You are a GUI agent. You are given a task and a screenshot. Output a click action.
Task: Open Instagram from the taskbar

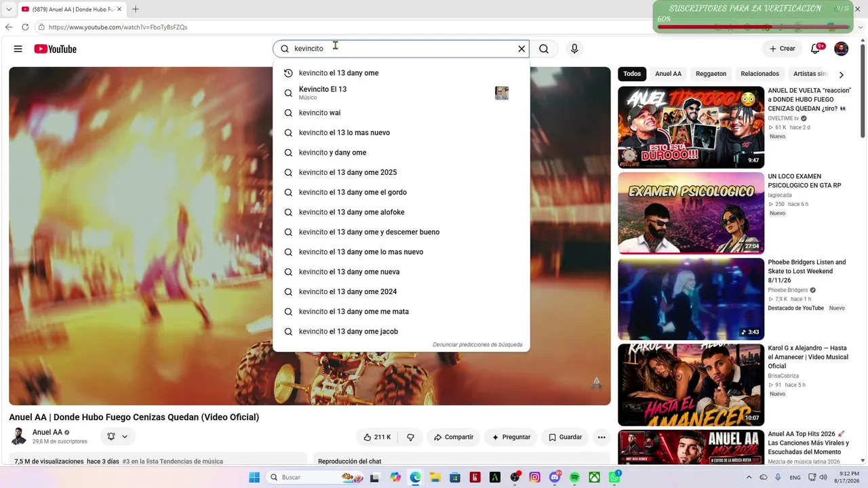coord(534,477)
